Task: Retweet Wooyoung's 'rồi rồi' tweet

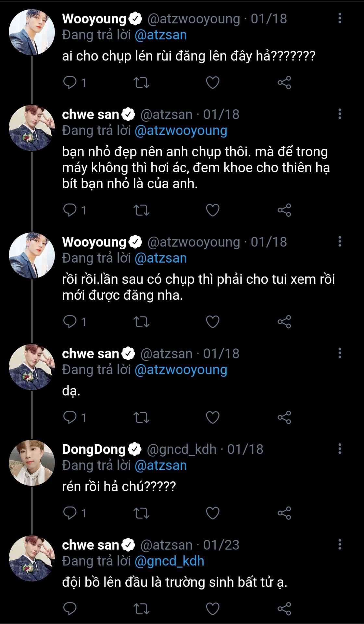Action: coord(142,322)
